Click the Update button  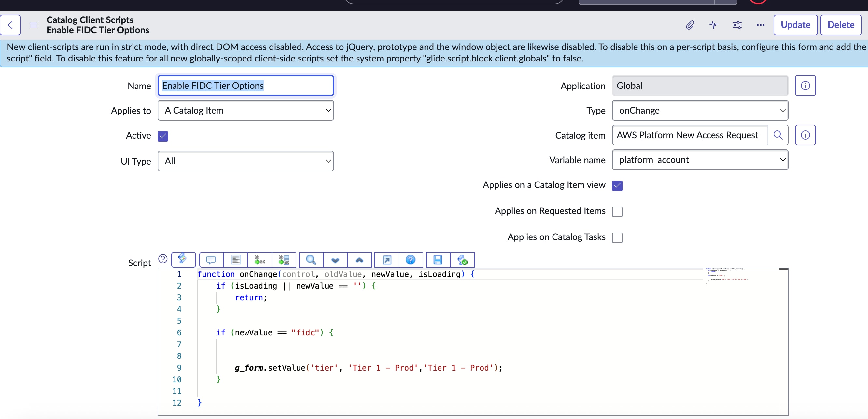click(x=795, y=25)
